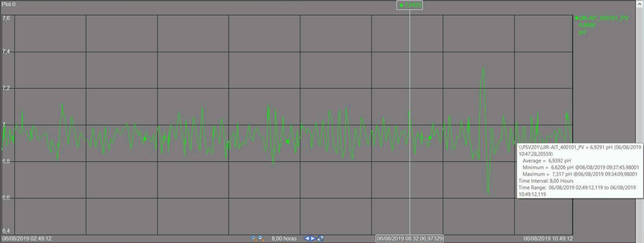Click the pH unit in the legend

click(582, 32)
